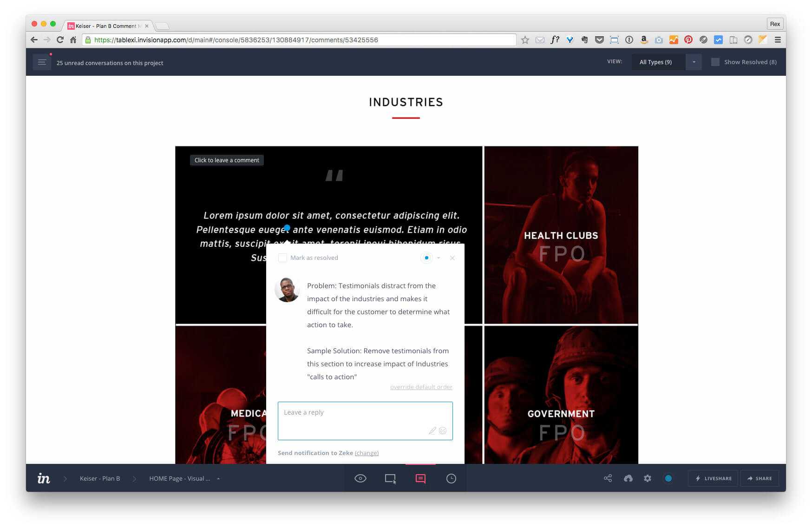Open the project settings gear icon
812x529 pixels.
648,478
